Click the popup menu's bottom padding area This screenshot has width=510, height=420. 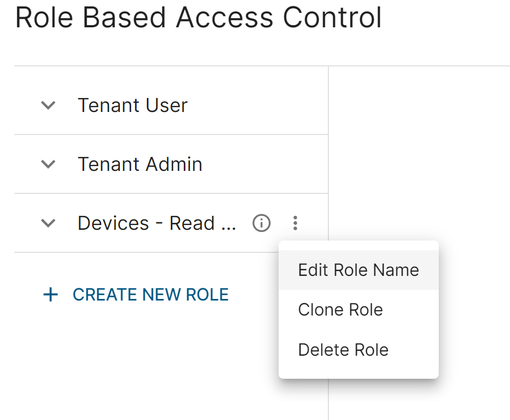pyautogui.click(x=358, y=374)
